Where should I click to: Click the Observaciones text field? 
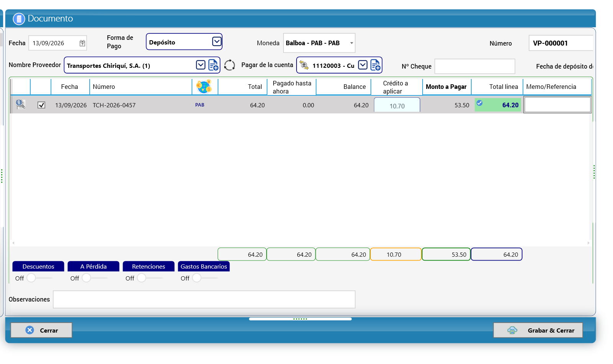pyautogui.click(x=204, y=299)
